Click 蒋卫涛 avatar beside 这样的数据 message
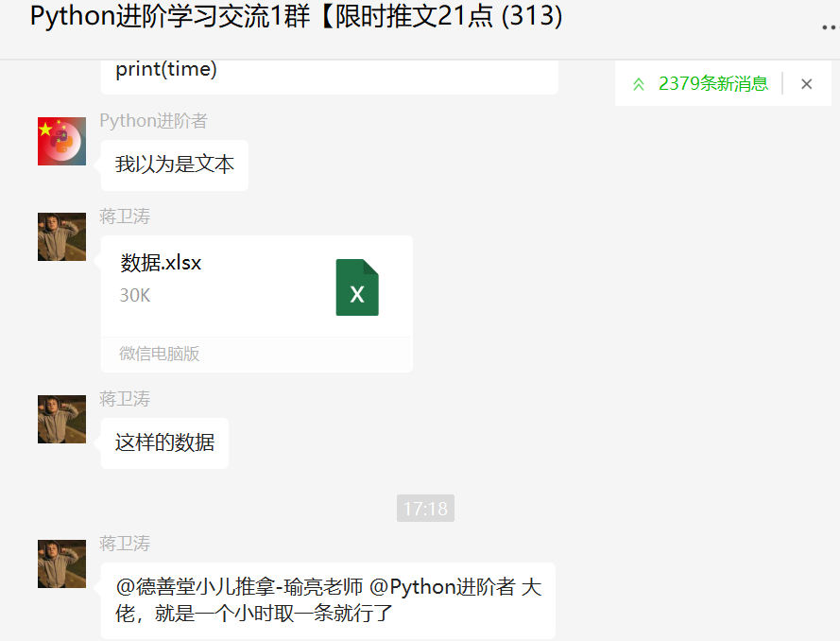 pos(61,419)
